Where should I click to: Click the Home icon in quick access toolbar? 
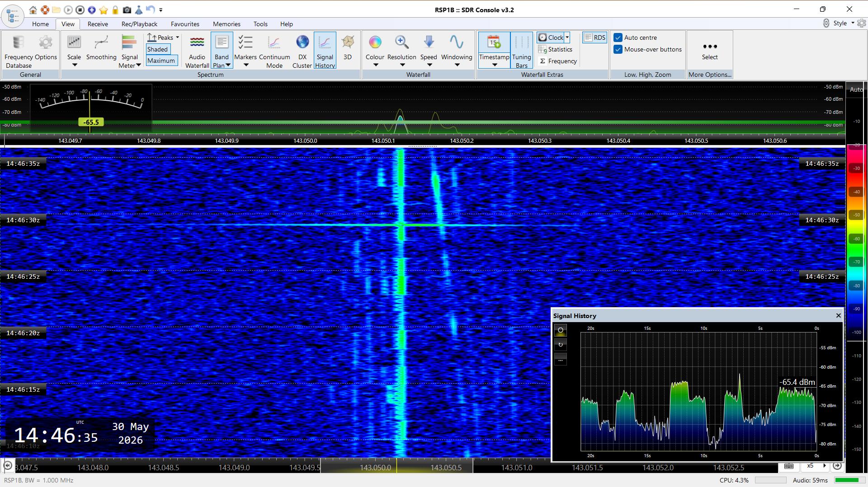point(33,9)
